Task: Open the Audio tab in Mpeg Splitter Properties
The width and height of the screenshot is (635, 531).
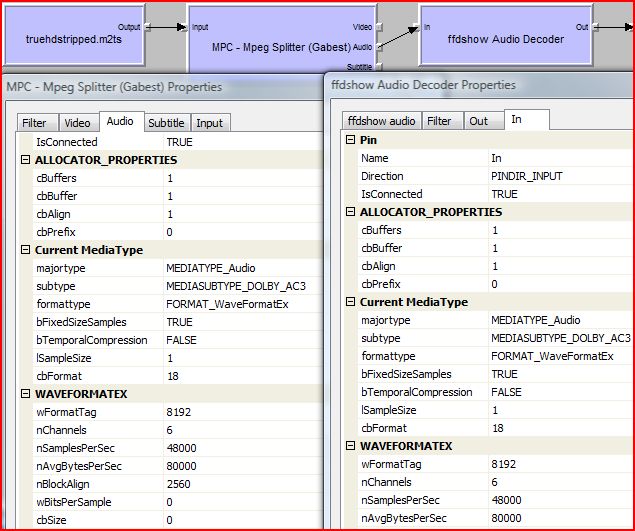Action: coord(120,121)
